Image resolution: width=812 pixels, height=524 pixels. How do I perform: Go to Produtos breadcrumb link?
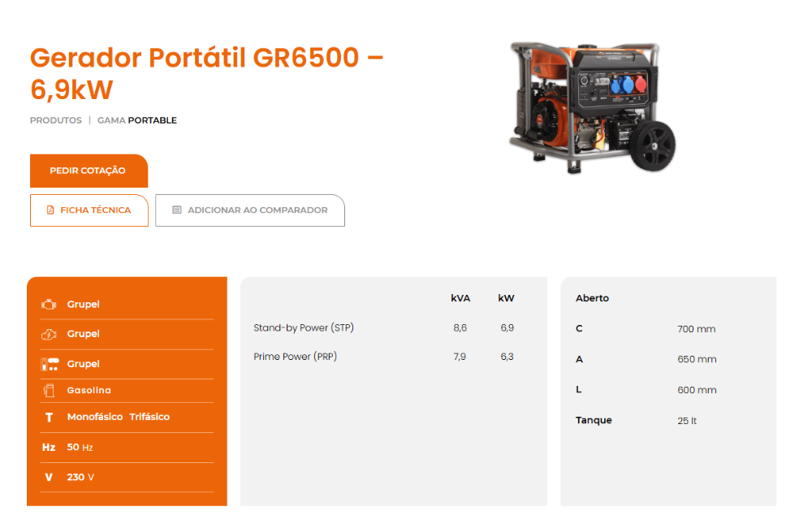tap(56, 120)
